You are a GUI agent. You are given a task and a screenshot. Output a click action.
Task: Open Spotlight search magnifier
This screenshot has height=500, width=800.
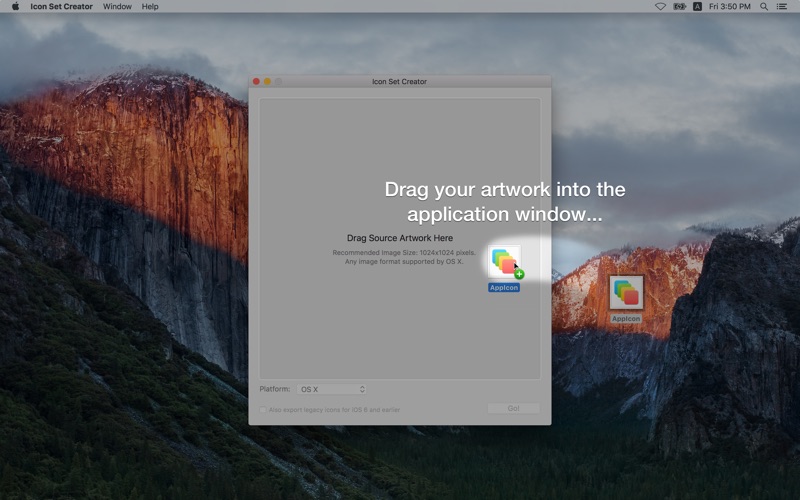764,6
